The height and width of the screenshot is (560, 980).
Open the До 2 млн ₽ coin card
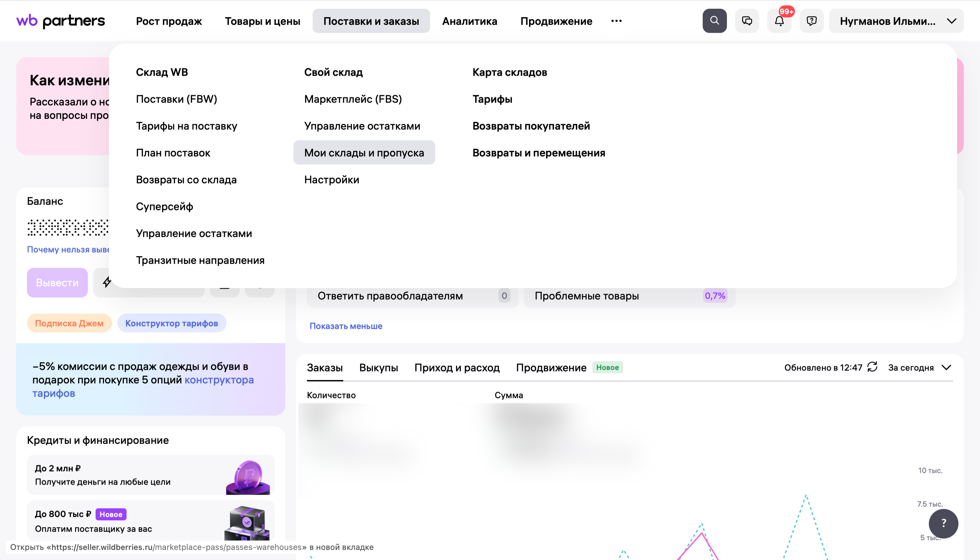coord(150,475)
